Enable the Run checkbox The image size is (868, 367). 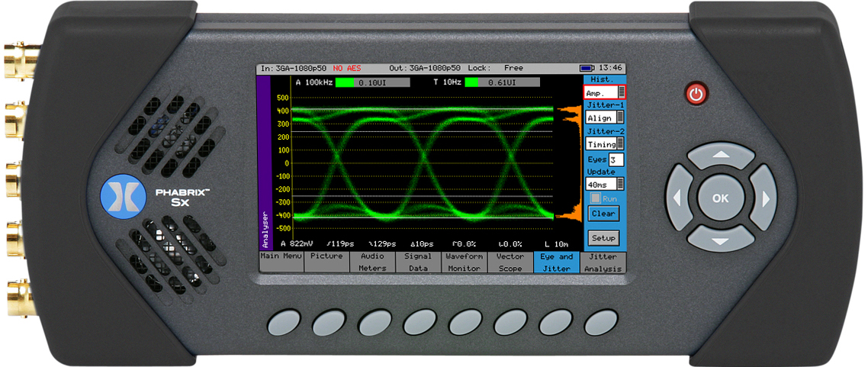[596, 198]
